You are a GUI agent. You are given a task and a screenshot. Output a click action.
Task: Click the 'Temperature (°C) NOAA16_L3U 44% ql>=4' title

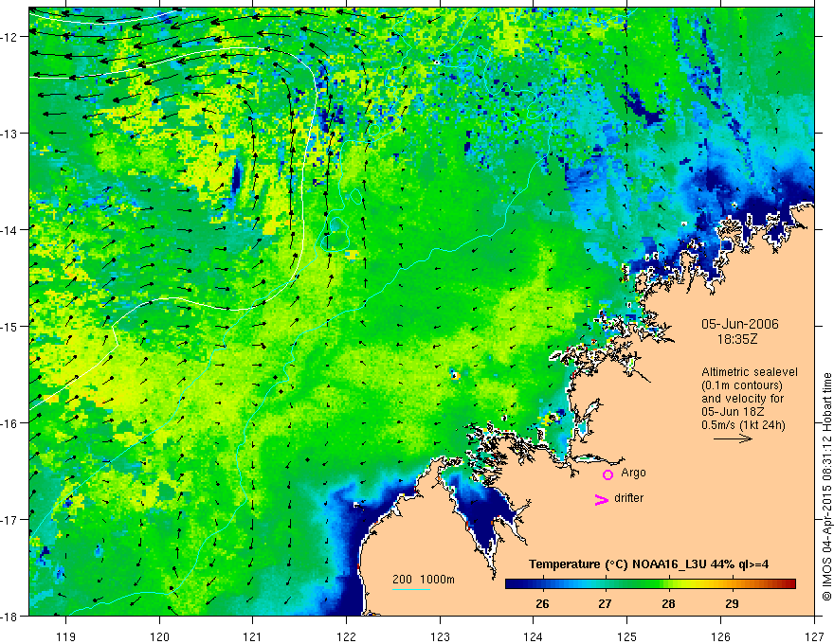648,564
